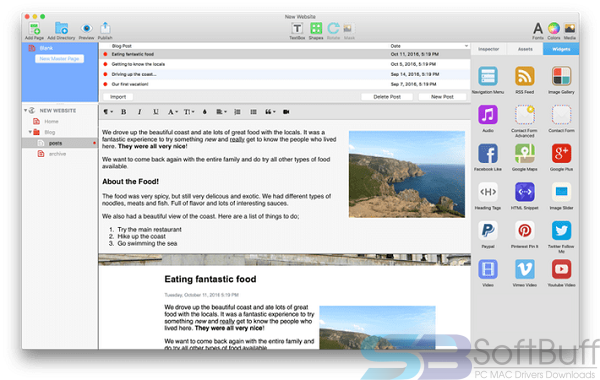
Task: Switch to the Assets tab
Action: (525, 49)
